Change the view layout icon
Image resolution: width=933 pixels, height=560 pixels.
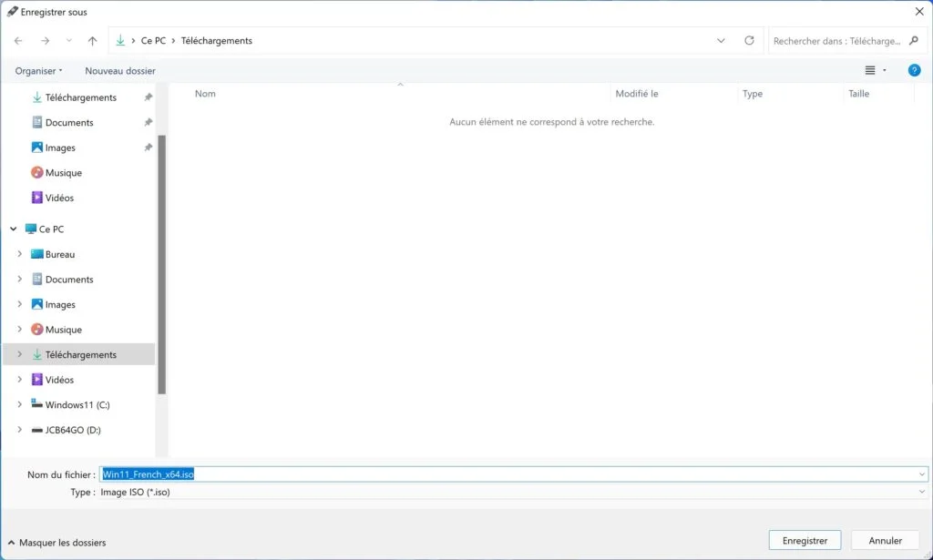click(x=870, y=70)
